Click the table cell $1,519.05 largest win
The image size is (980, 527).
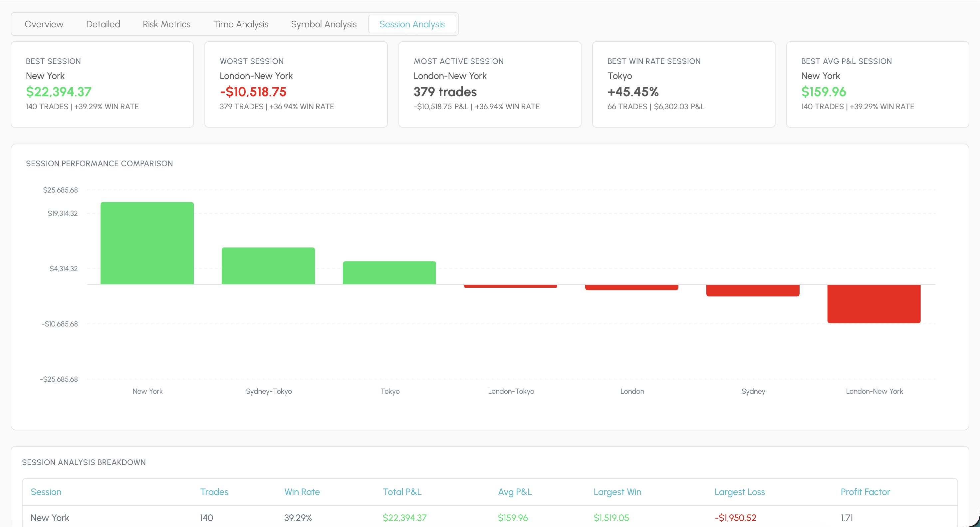612,518
